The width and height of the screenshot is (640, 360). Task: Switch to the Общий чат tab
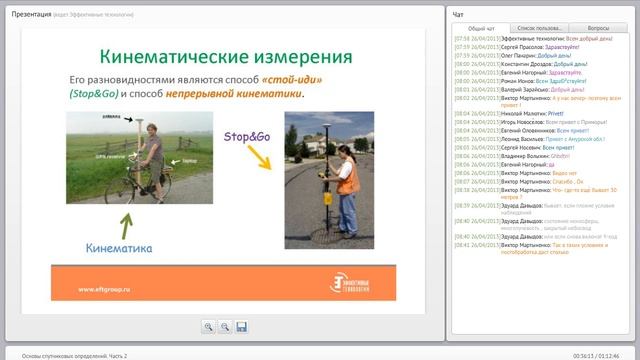481,28
